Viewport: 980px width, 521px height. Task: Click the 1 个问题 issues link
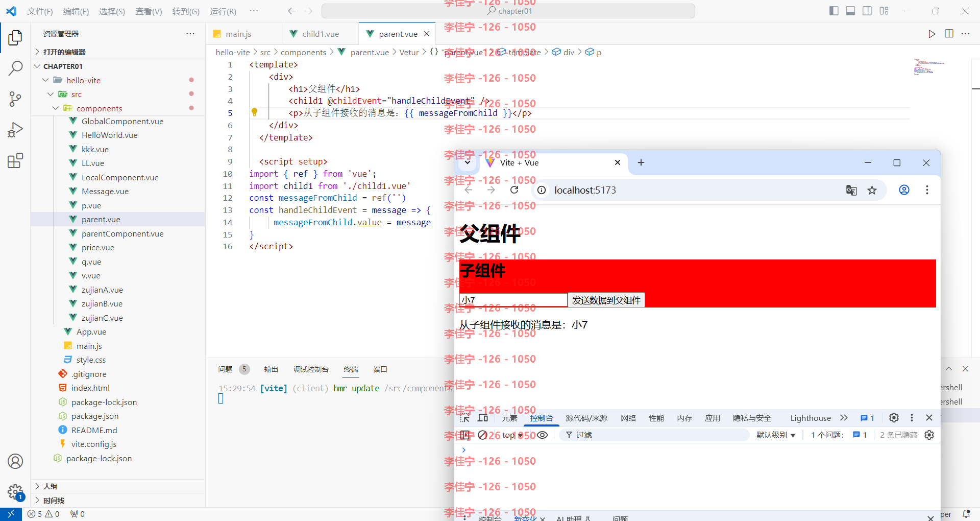(839, 435)
